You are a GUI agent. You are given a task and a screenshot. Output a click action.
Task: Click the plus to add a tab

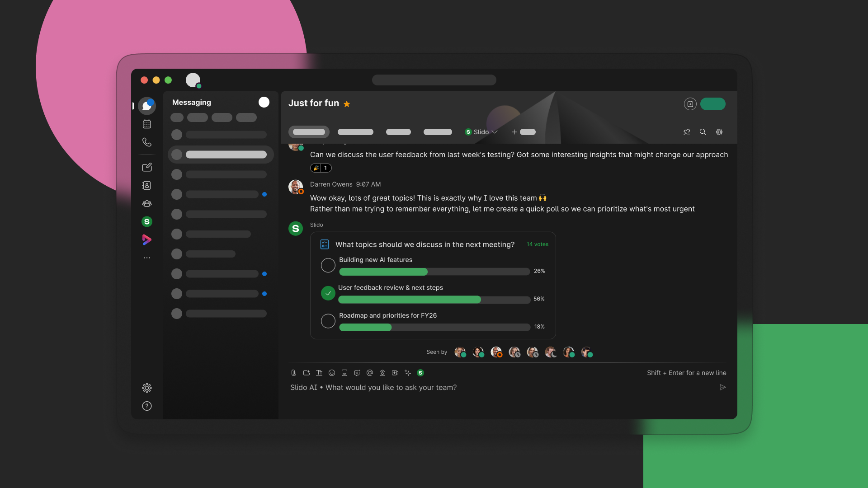514,132
